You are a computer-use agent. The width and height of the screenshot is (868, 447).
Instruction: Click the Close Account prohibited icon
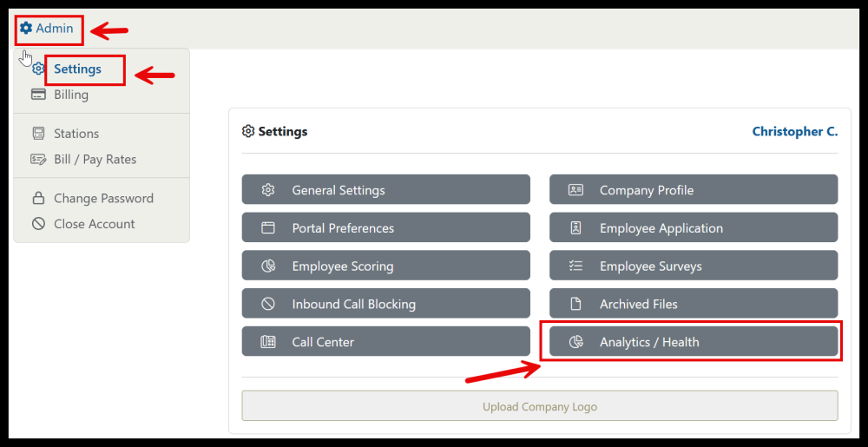point(38,224)
